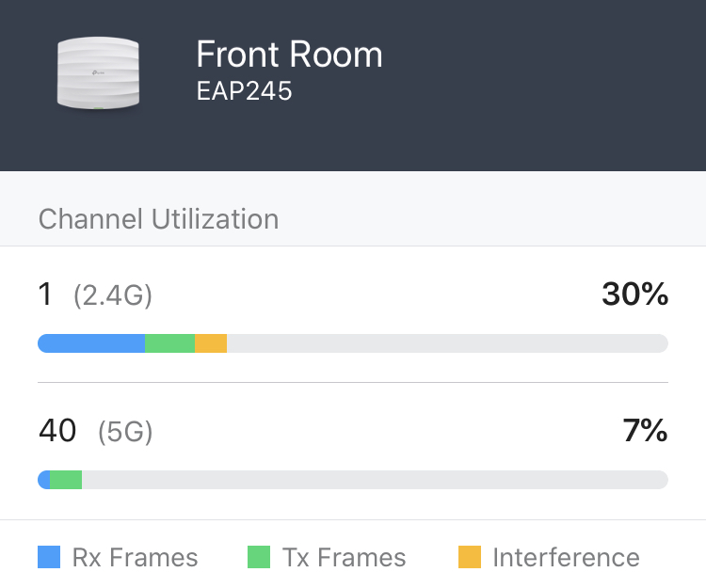Viewport: 706px width, 588px height.
Task: Click the Tx Frames legend label
Action: [x=344, y=557]
